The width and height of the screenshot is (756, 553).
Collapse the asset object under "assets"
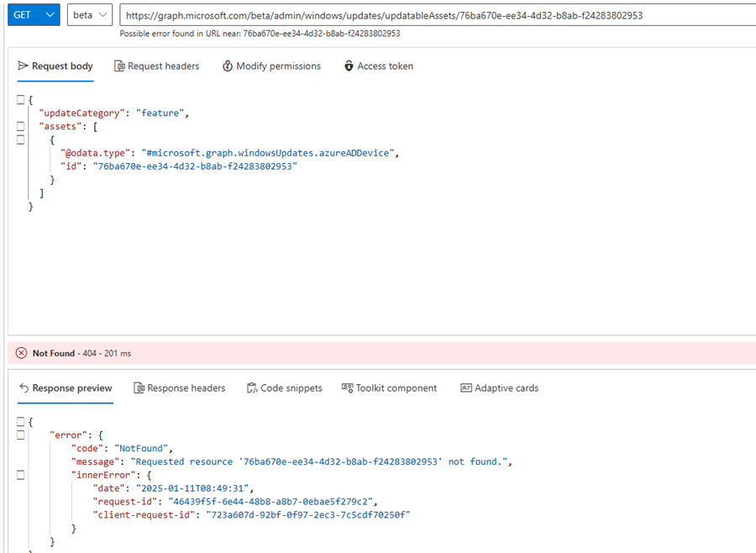pyautogui.click(x=20, y=140)
